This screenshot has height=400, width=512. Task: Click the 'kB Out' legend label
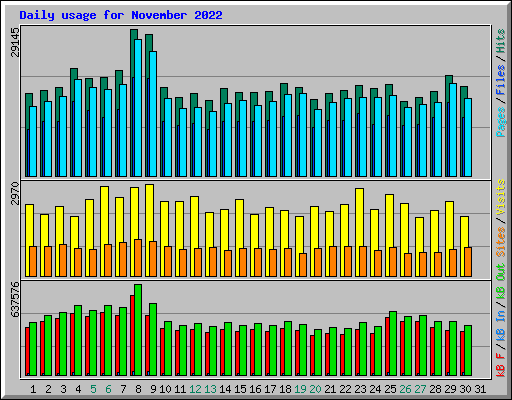501,282
